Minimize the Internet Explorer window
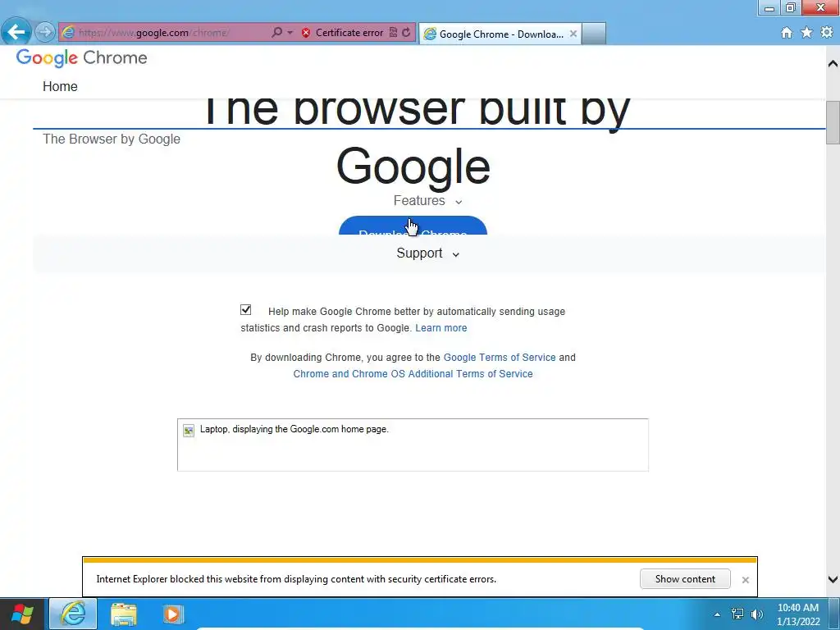This screenshot has height=630, width=840. [x=769, y=7]
